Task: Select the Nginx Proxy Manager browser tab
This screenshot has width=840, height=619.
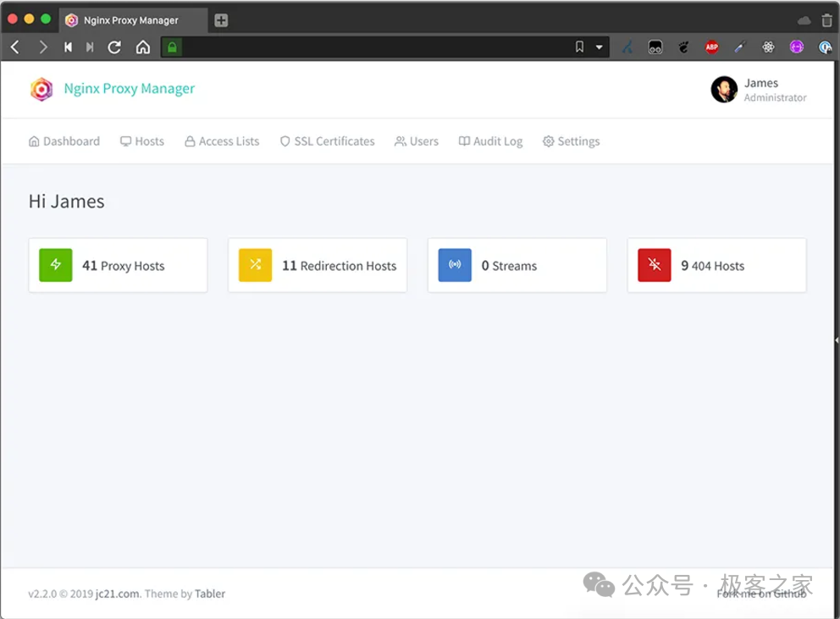Action: click(x=132, y=20)
